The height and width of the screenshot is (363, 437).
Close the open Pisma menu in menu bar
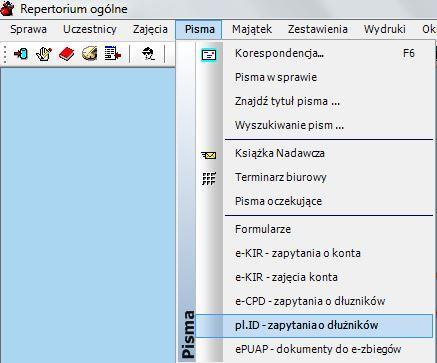pyautogui.click(x=199, y=29)
